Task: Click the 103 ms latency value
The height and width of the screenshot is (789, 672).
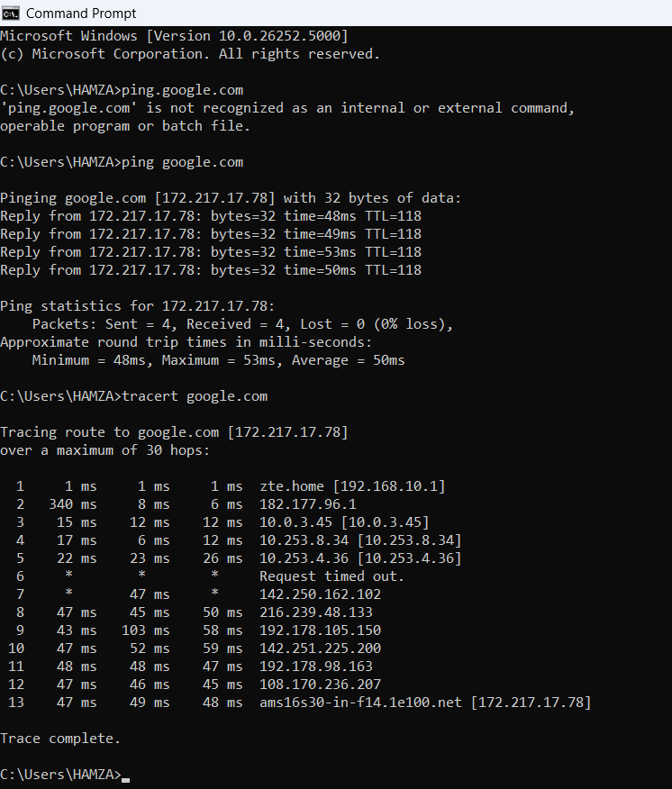Action: point(140,630)
